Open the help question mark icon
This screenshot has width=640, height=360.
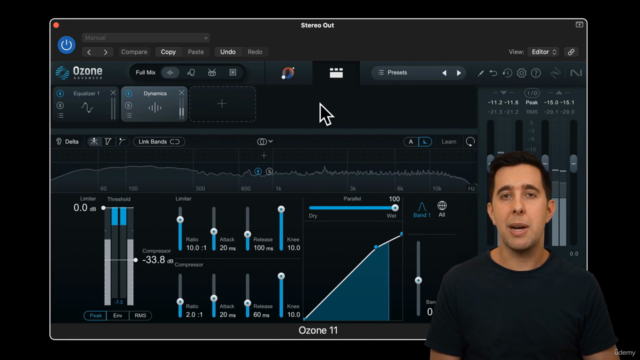pyautogui.click(x=536, y=73)
